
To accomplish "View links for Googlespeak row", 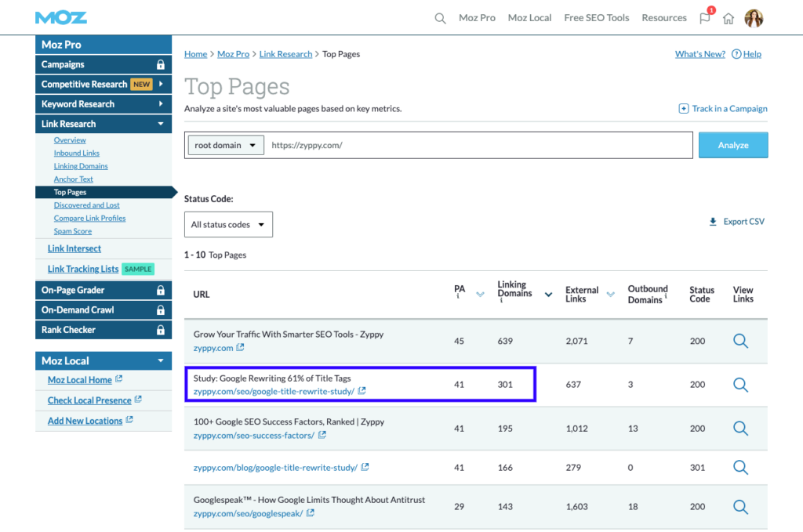I will coord(740,506).
